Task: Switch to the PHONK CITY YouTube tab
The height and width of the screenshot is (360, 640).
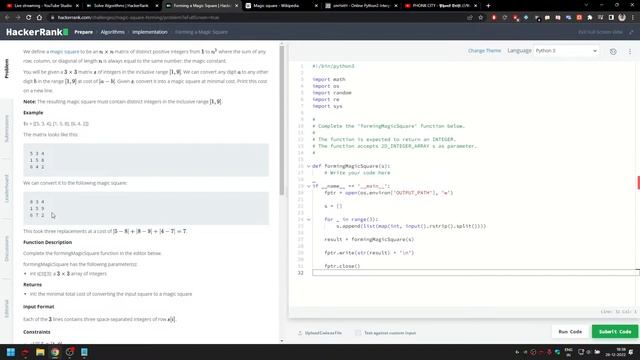Action: click(x=441, y=6)
